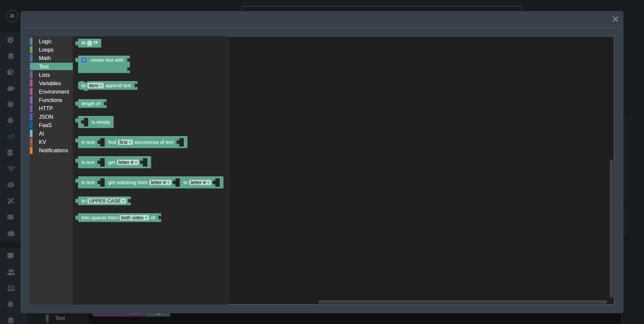Open the magic wand icon in sidebar
The width and height of the screenshot is (644, 324).
click(11, 201)
